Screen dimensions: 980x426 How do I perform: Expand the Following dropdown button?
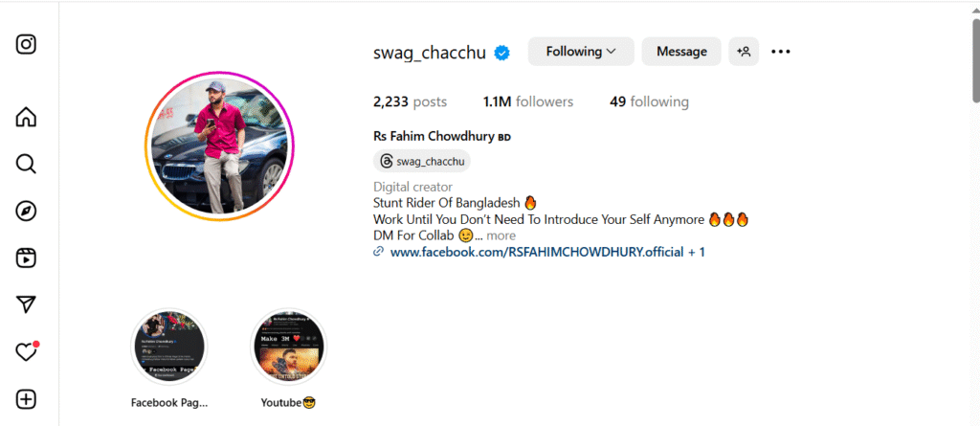(581, 52)
